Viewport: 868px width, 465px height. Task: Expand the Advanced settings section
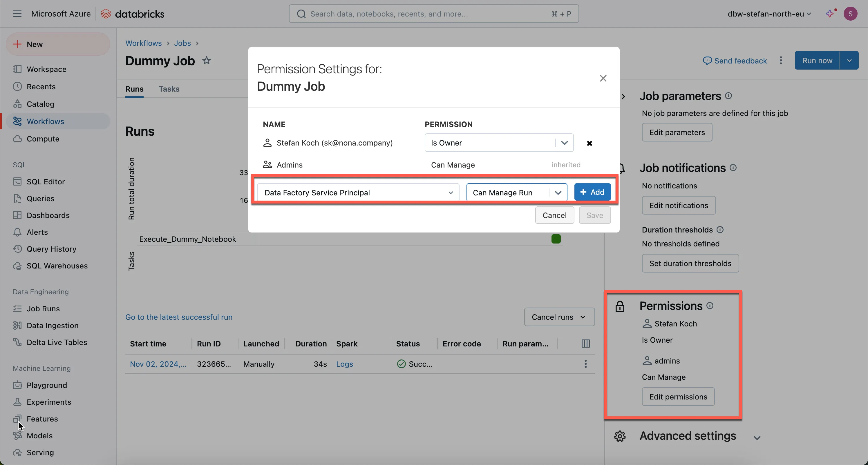point(757,437)
